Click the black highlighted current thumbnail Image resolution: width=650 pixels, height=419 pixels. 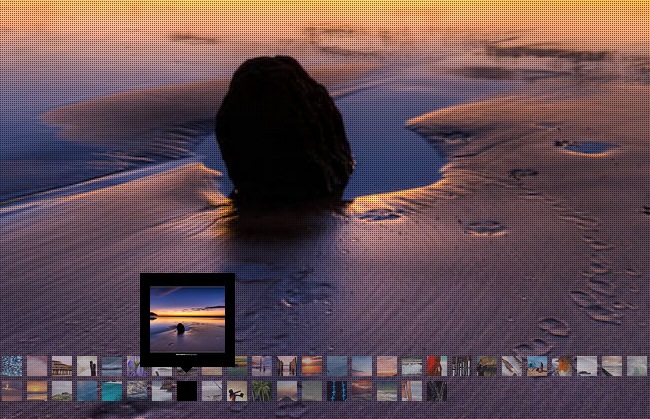pos(186,391)
